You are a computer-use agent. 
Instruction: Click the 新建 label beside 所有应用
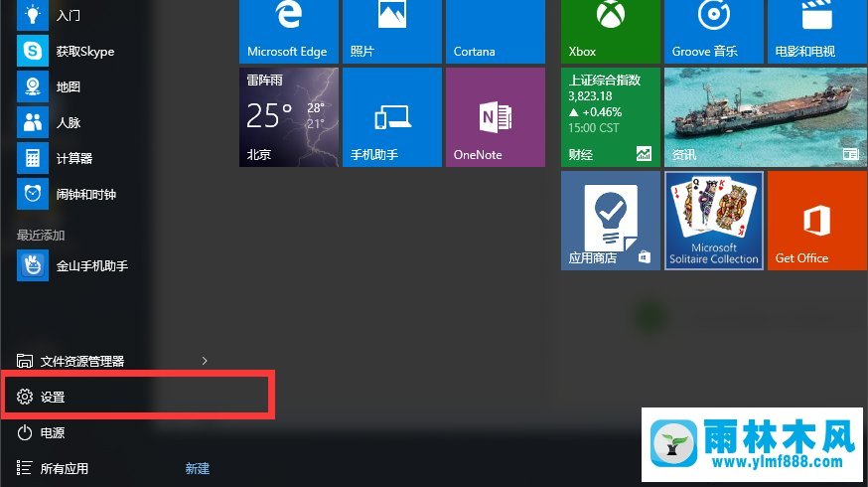197,469
